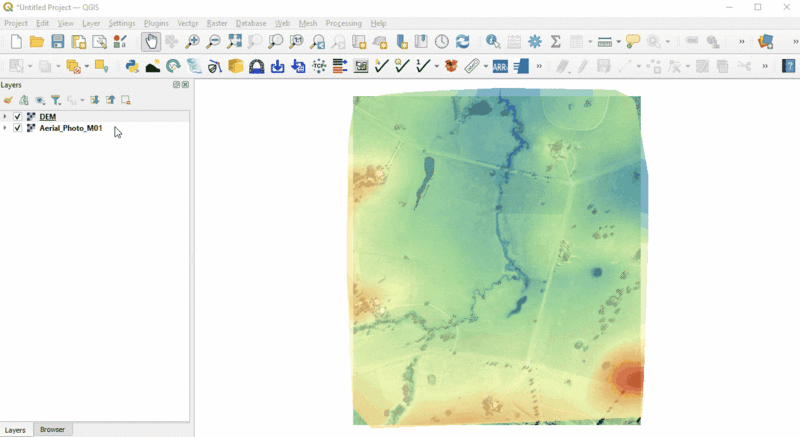This screenshot has height=437, width=800.
Task: Open the Raster menu
Action: tap(217, 23)
